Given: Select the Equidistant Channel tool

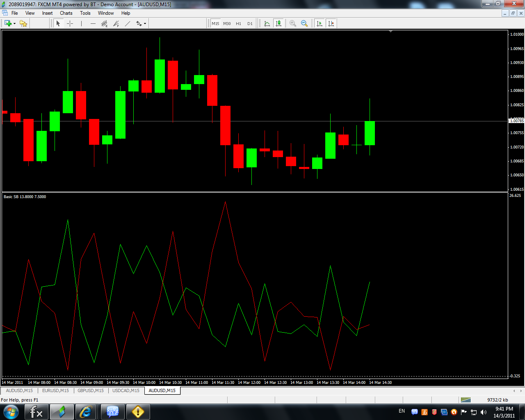Looking at the screenshot, I should point(104,23).
